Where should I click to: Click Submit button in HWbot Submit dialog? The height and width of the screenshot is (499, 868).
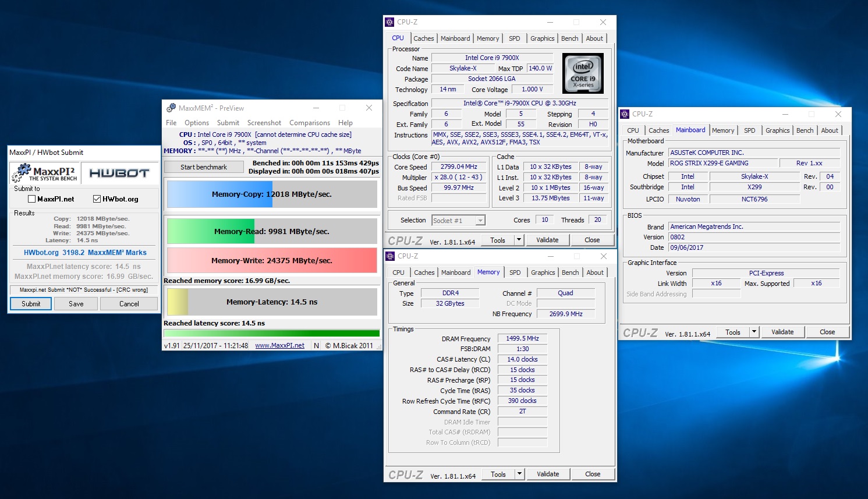click(x=31, y=304)
